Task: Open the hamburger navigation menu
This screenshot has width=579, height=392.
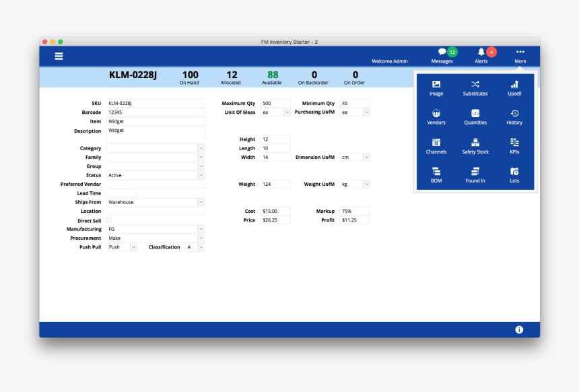Action: (59, 56)
